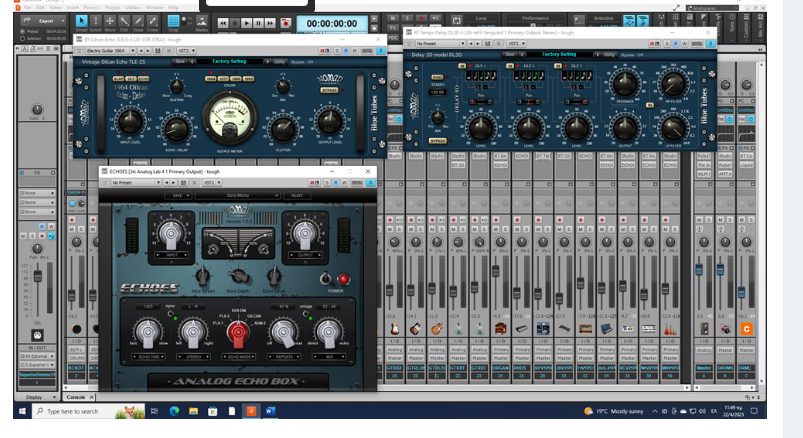Screen dimensions: 803x438
Task: Save preset in the ECHOES window toolbar
Action: click(x=183, y=182)
